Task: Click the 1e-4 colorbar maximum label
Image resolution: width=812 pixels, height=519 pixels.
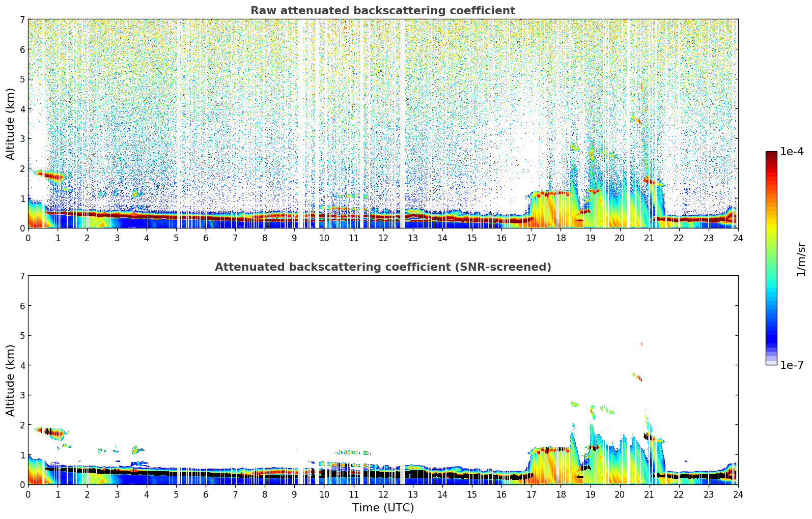Action: pyautogui.click(x=792, y=152)
